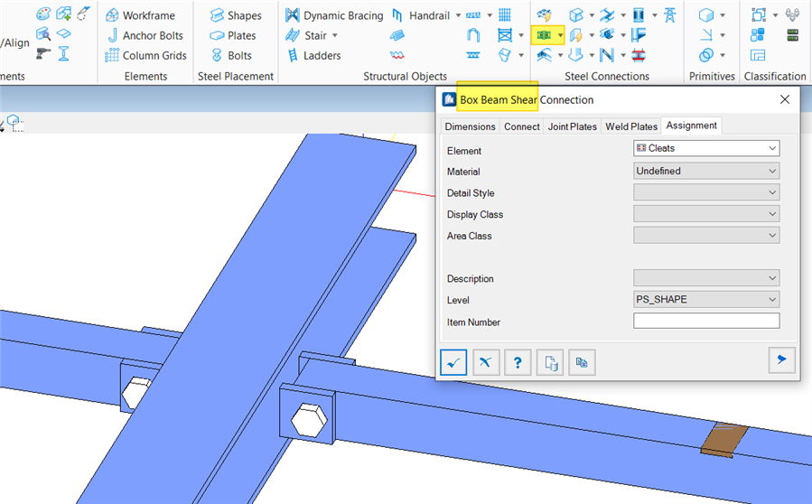
Task: Click the question mark help icon
Action: click(x=518, y=362)
